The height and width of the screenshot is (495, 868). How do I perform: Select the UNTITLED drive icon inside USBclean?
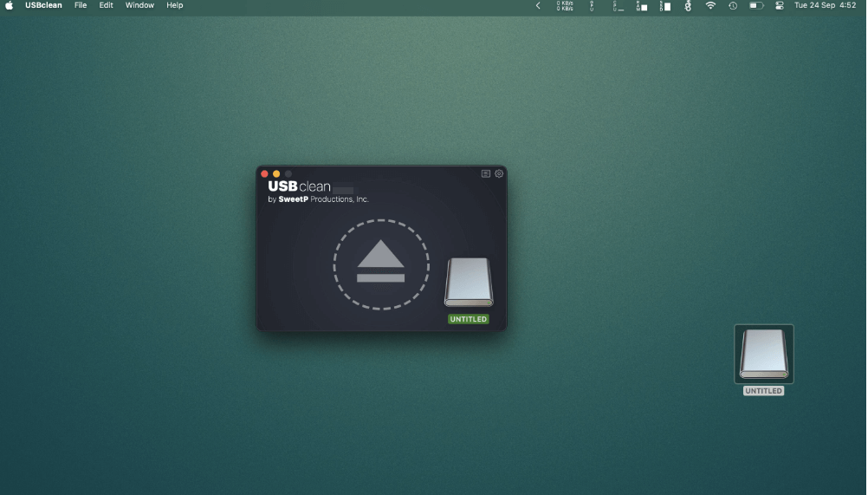coord(469,282)
